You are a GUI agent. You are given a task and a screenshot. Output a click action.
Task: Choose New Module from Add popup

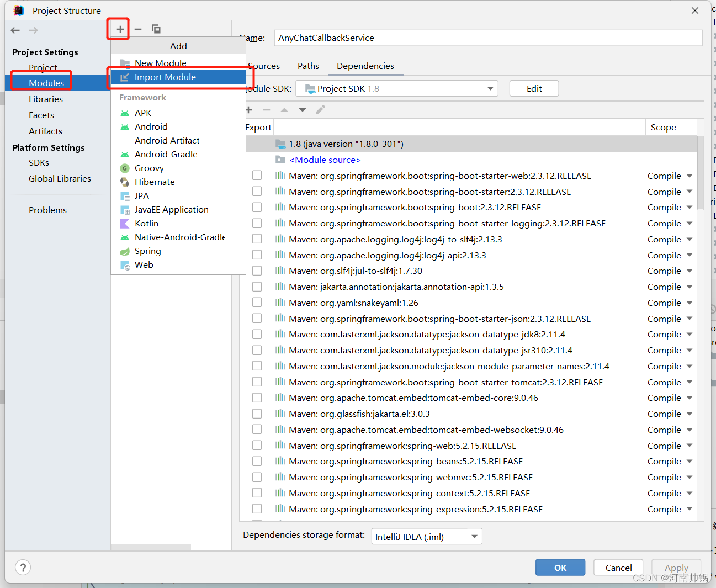click(178, 63)
